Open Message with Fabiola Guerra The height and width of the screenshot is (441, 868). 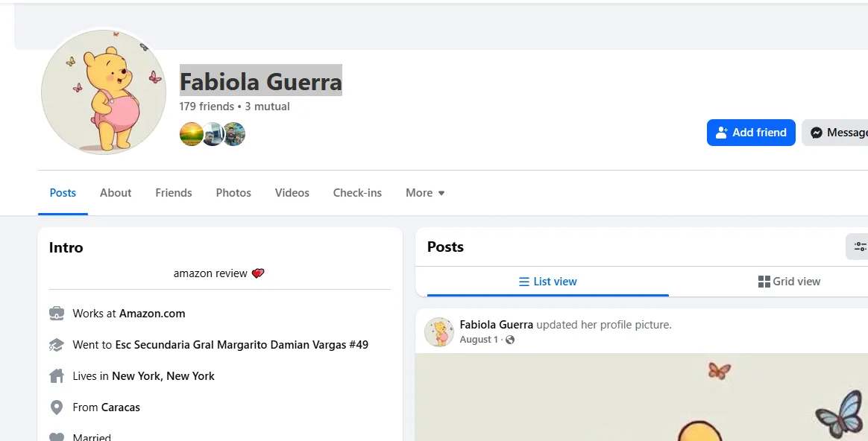coord(835,133)
